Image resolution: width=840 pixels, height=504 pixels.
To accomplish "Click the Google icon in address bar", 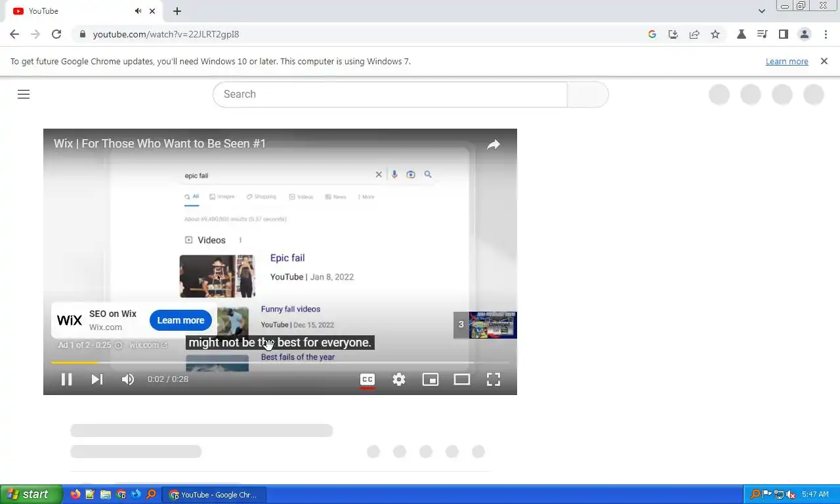I will tap(652, 34).
